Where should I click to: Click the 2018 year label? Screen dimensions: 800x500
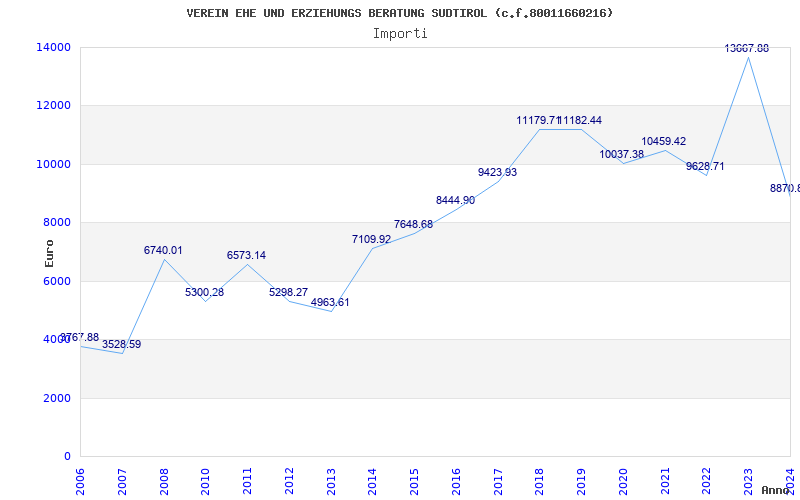[539, 481]
